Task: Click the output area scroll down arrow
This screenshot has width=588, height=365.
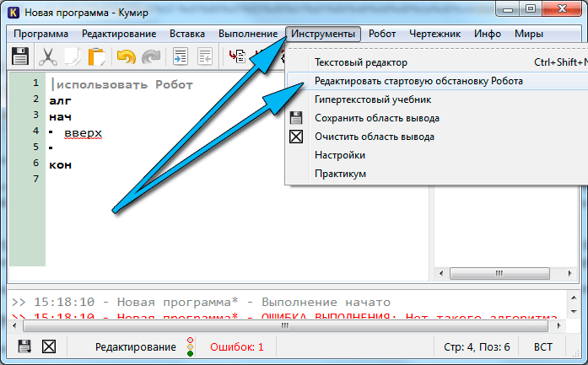Action: click(574, 311)
